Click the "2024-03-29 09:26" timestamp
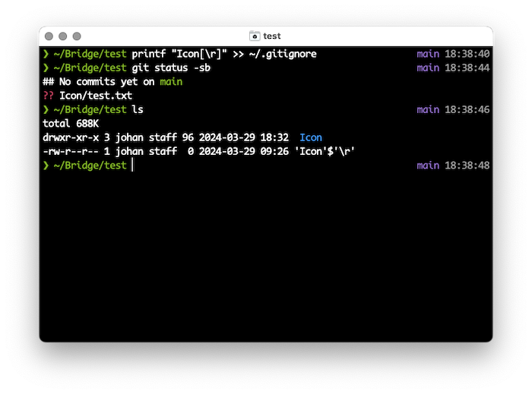 [x=244, y=151]
